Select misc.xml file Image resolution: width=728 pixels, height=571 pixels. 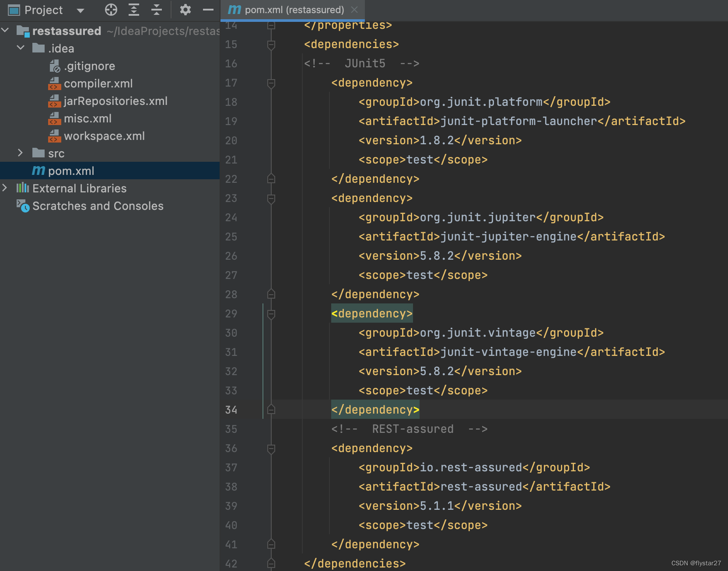click(87, 118)
